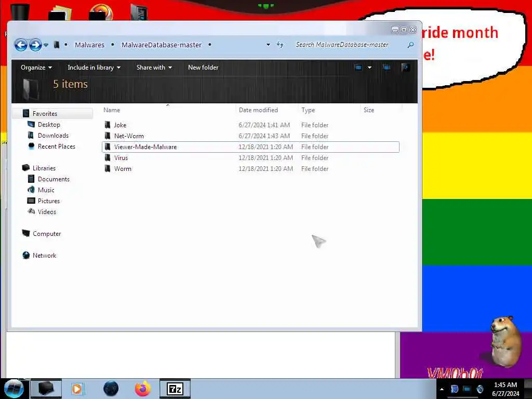The image size is (532, 399).
Task: Select Computer in navigation pane
Action: click(47, 234)
